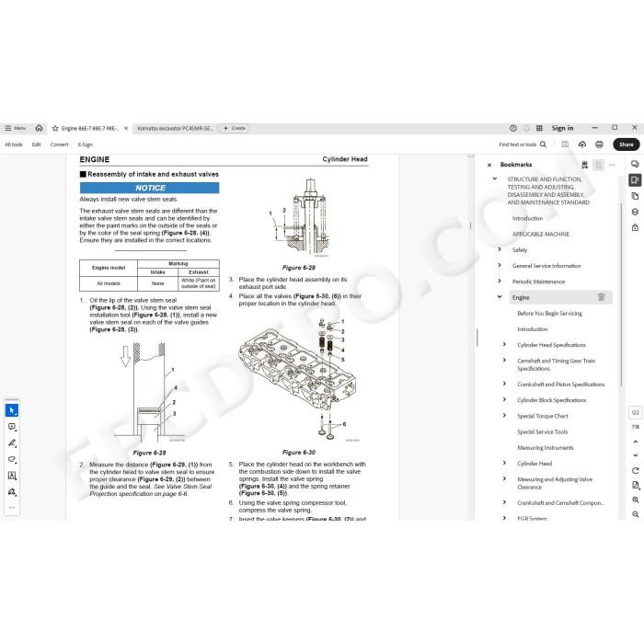Open the Comments panel icon
The width and height of the screenshot is (644, 644).
pos(635,164)
